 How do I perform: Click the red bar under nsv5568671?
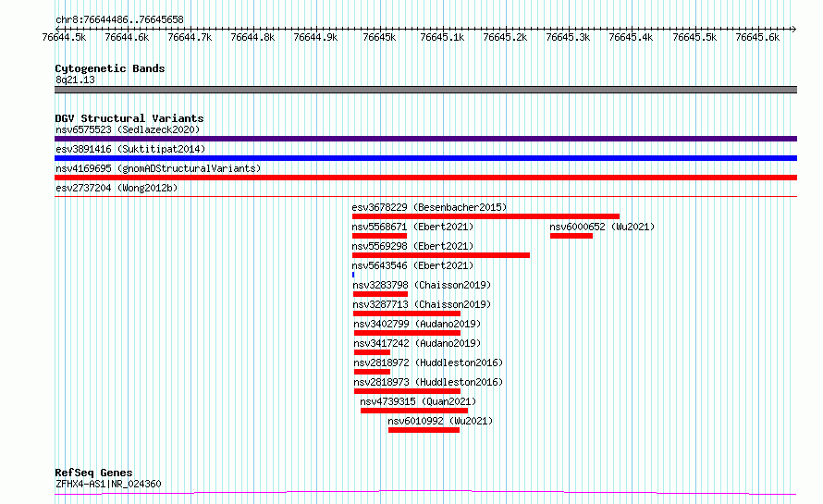379,236
